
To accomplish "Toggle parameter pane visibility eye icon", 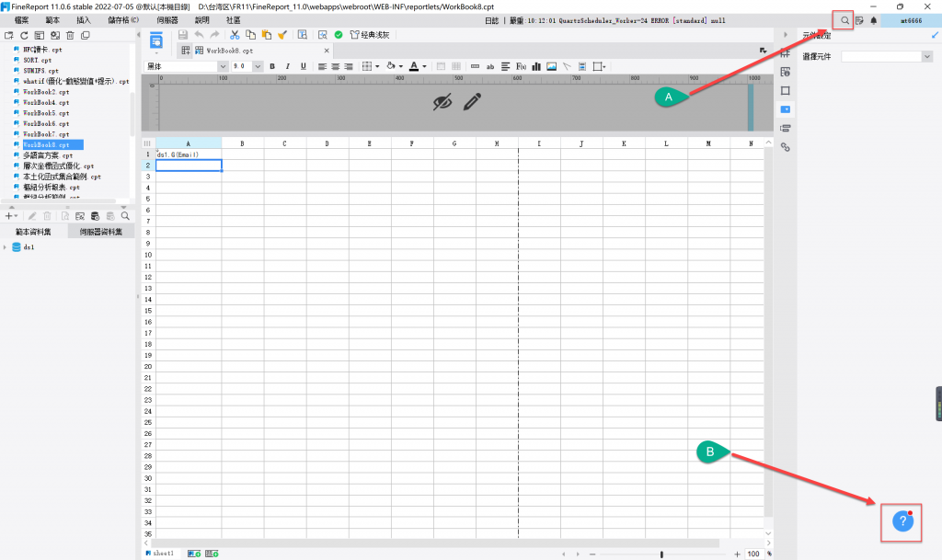I will pyautogui.click(x=442, y=102).
